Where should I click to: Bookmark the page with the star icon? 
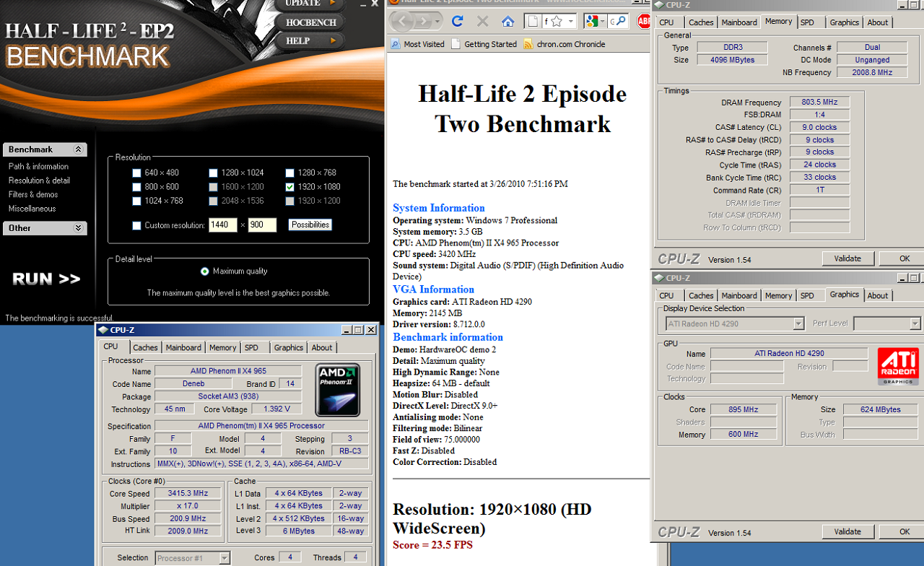pyautogui.click(x=557, y=22)
